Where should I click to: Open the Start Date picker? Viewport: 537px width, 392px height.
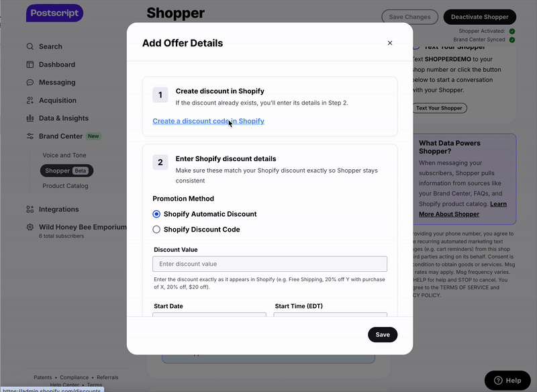(x=209, y=317)
